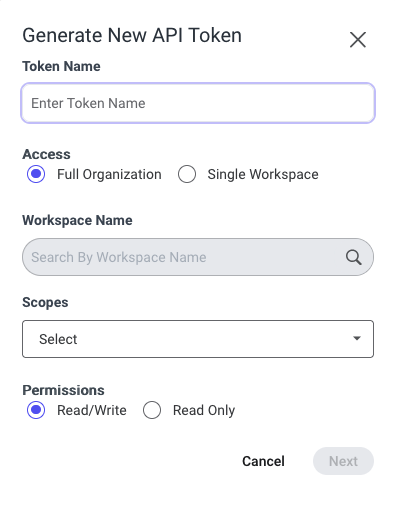This screenshot has height=509, width=395.
Task: Click the Token Name field label
Action: point(61,66)
